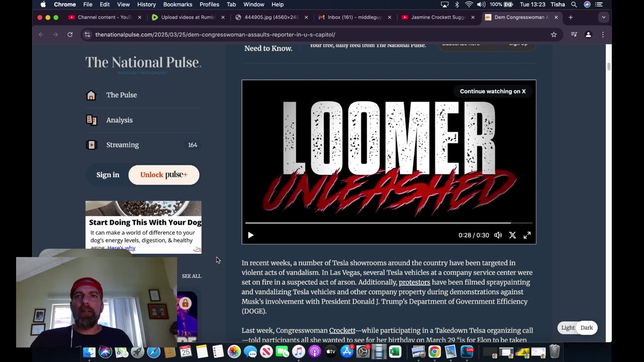This screenshot has height=362, width=644.
Task: Expand the tab search dropdown
Action: (603, 17)
